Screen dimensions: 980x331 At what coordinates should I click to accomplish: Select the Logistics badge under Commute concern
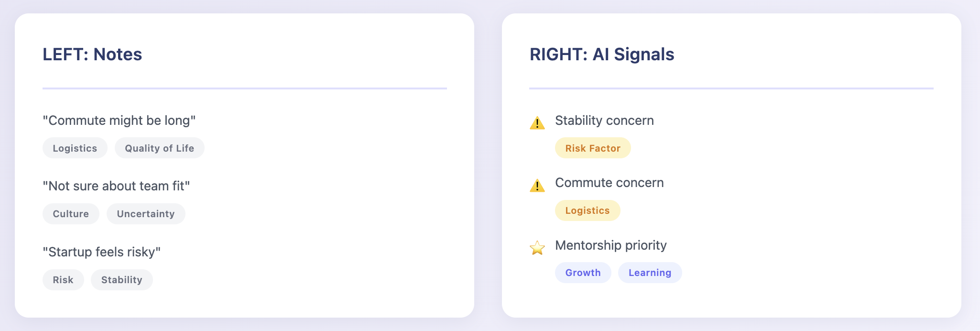coord(587,210)
